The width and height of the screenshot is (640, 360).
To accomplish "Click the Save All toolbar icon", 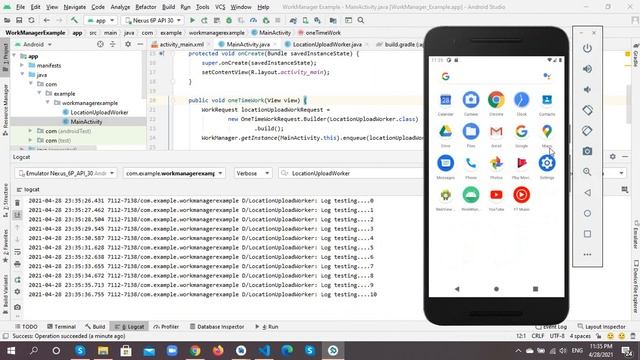I will pos(19,20).
